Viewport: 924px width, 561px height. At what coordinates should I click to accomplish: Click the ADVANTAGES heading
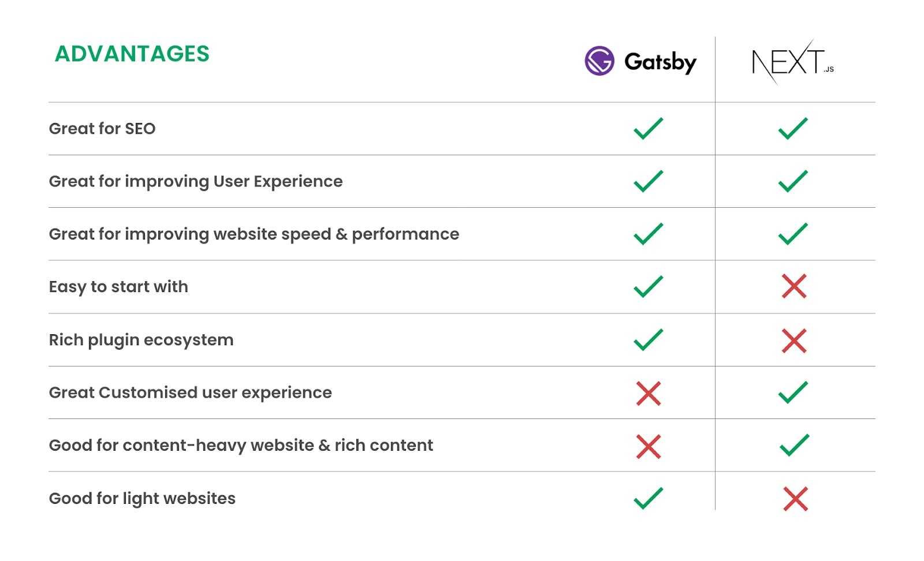132,54
